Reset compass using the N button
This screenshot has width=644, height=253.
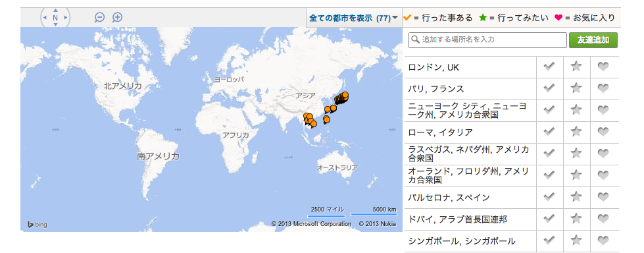(x=55, y=18)
